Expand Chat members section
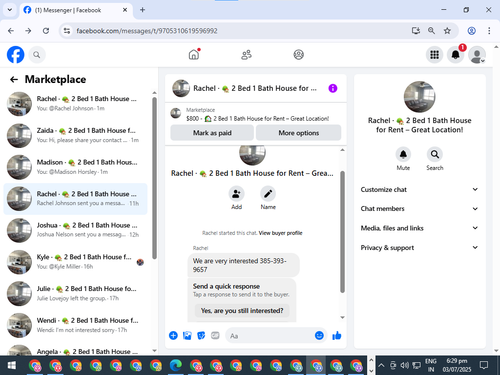Image resolution: width=500 pixels, height=375 pixels. tap(419, 209)
